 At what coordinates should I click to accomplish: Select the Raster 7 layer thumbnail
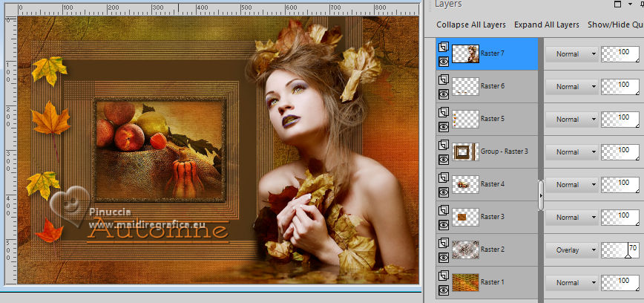[x=465, y=54]
